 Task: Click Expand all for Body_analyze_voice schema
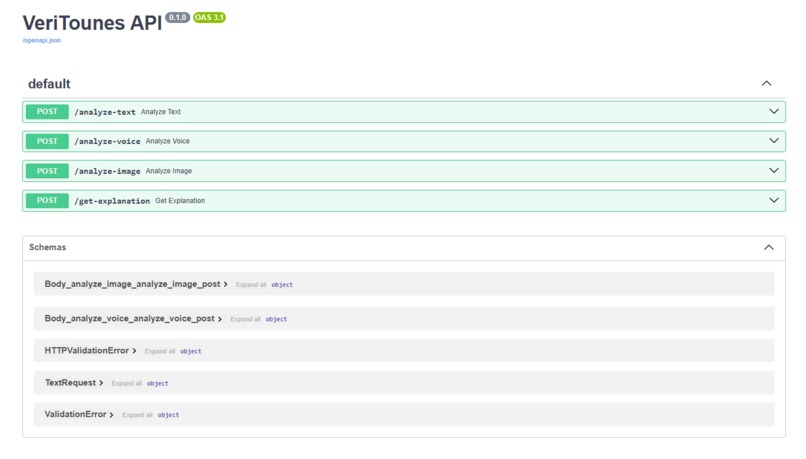(x=245, y=319)
